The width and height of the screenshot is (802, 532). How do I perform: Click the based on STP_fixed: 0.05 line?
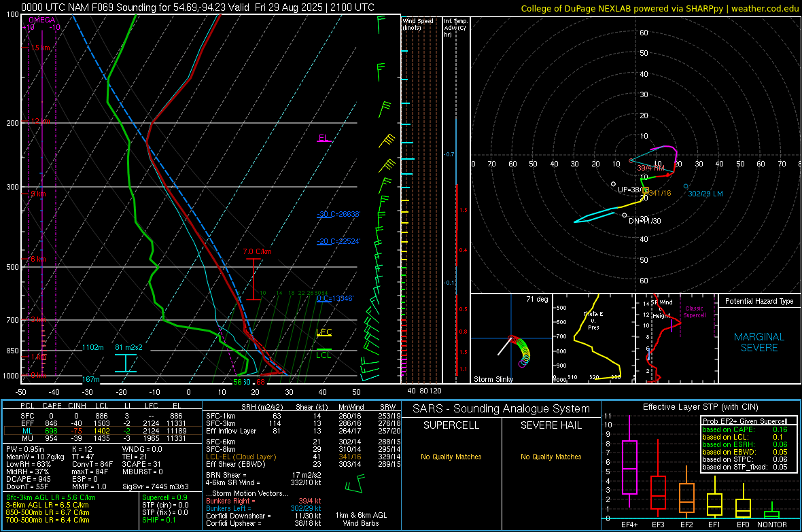coord(745,467)
